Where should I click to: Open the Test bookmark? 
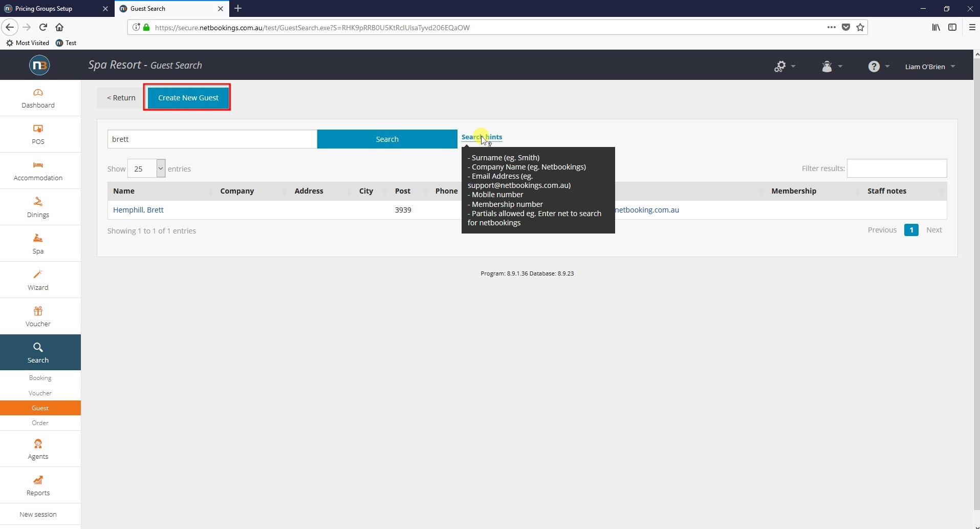[66, 43]
